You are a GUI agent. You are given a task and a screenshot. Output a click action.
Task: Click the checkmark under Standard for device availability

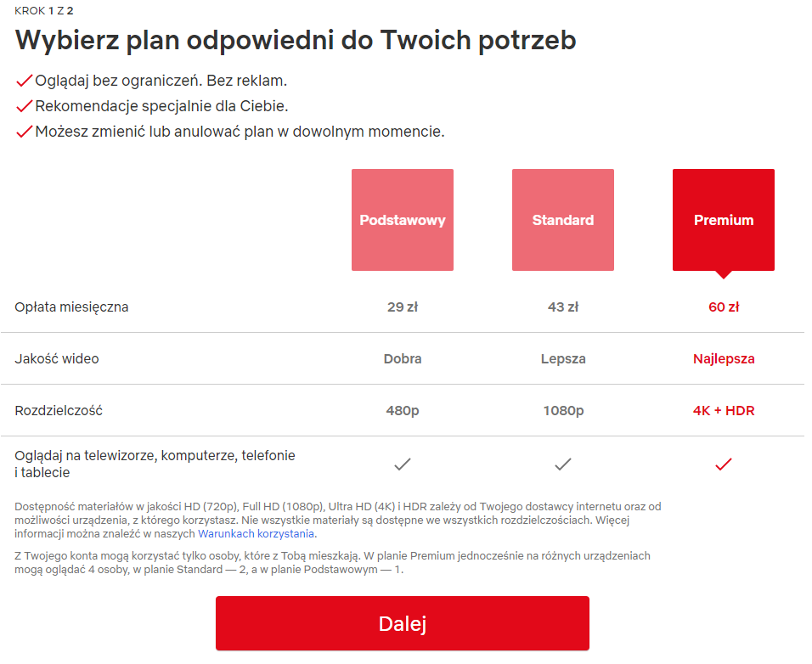point(562,464)
